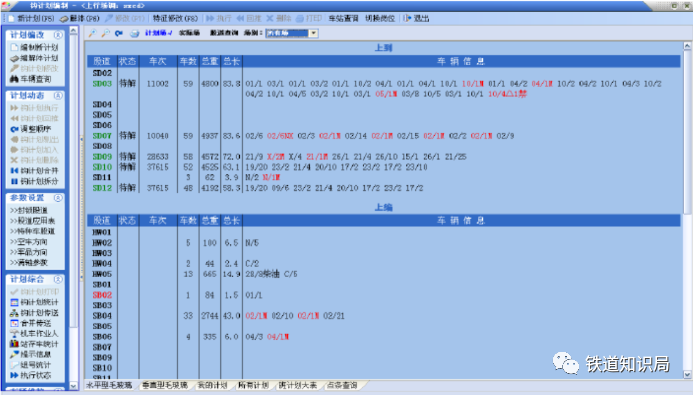Click the 调整顺序 icon in the sidebar

[14, 129]
